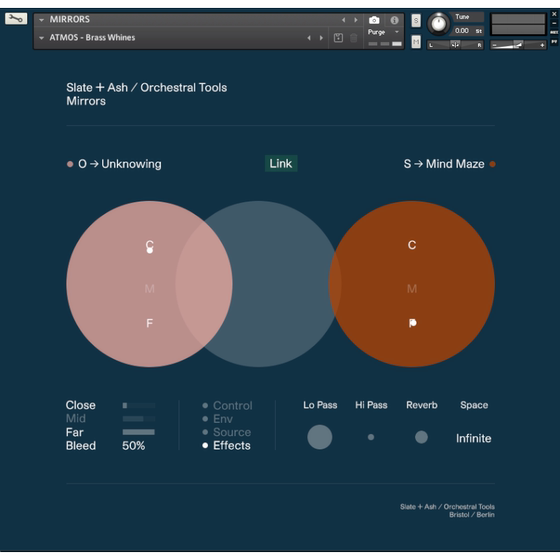Click the Reverb label
560x560 pixels.
point(422,405)
